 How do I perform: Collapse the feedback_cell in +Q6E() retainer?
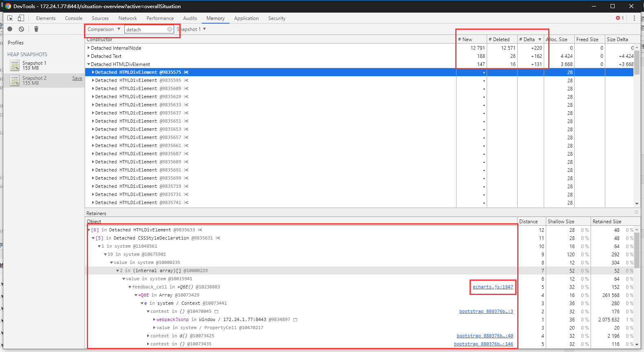click(130, 287)
